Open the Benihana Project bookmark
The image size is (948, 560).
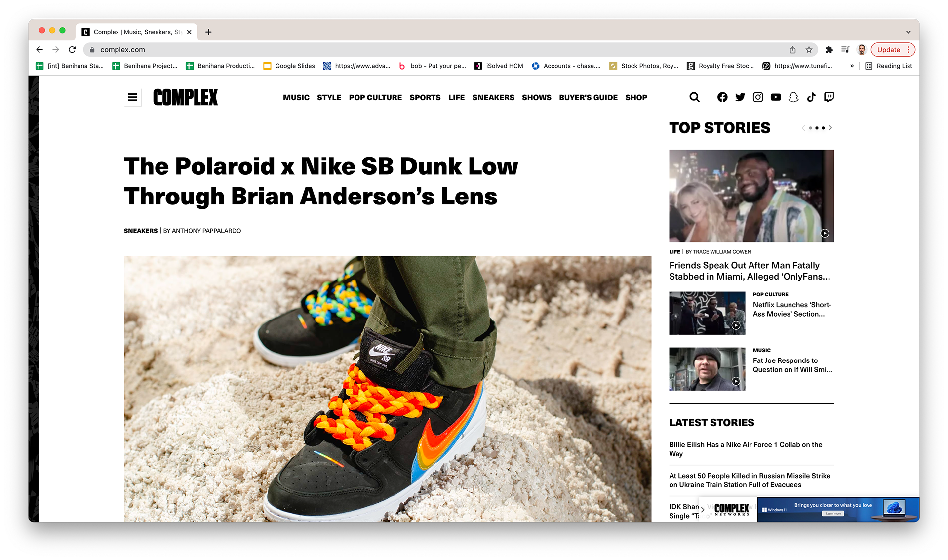click(x=145, y=66)
